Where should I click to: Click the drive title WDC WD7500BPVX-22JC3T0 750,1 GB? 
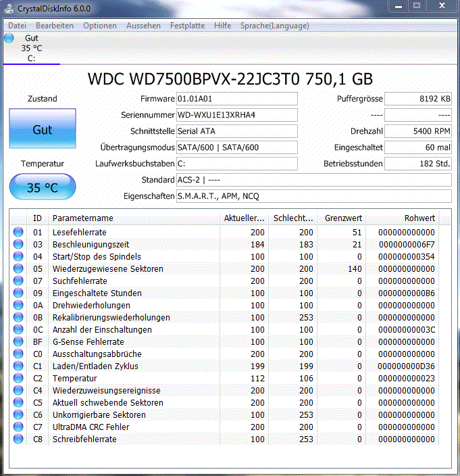pyautogui.click(x=230, y=79)
